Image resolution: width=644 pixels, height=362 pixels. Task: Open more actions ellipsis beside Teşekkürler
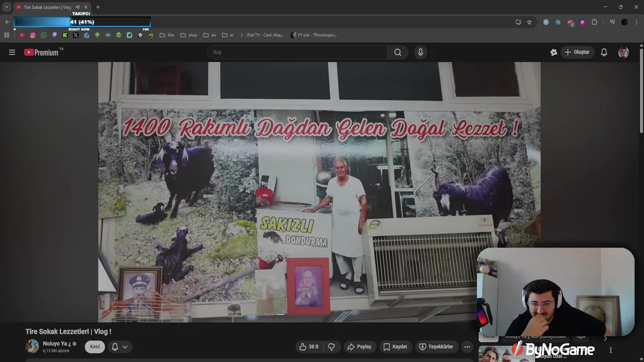[x=467, y=347]
